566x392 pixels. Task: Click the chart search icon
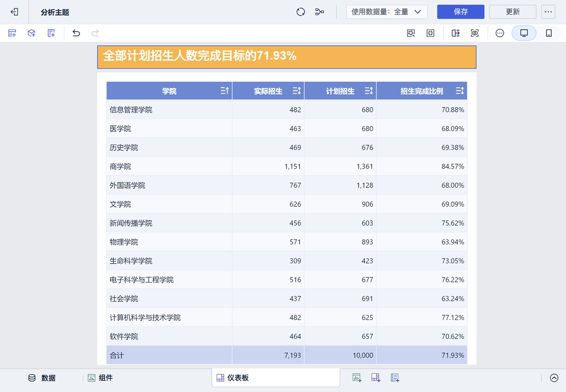[411, 33]
